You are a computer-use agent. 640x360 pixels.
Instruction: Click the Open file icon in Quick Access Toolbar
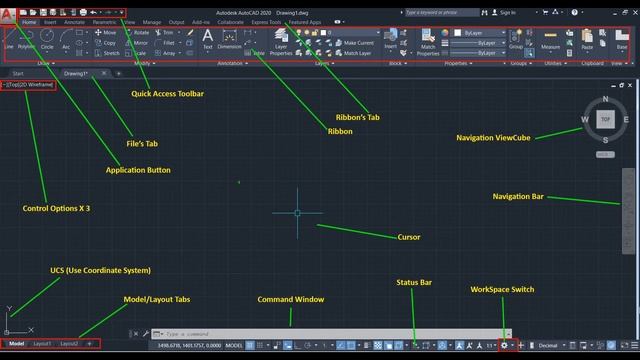33,13
